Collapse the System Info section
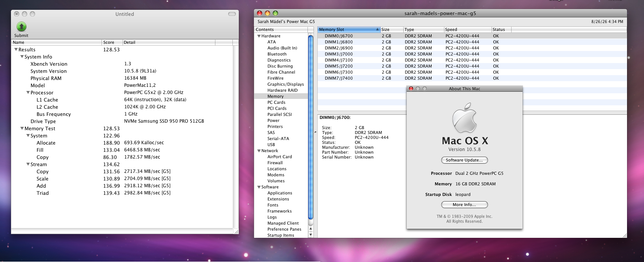The width and height of the screenshot is (644, 262). click(22, 57)
